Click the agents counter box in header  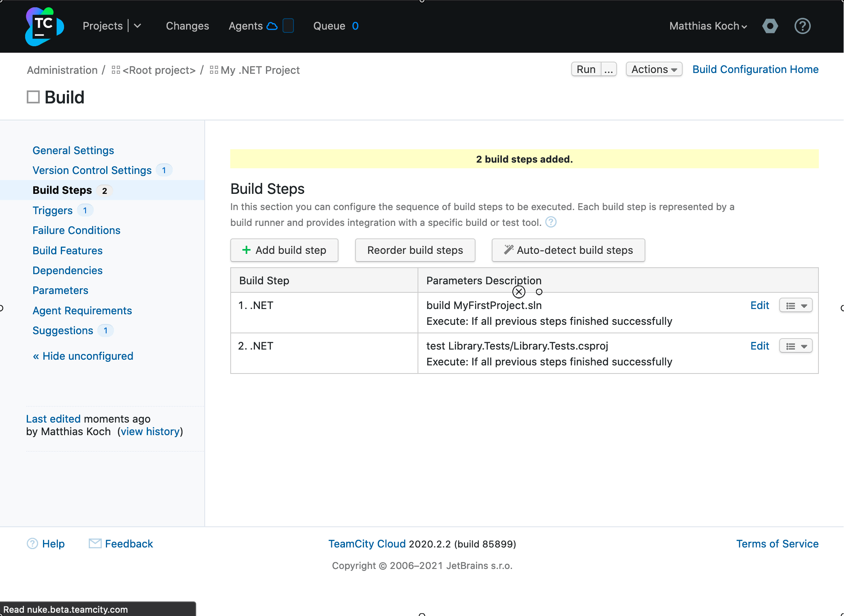pyautogui.click(x=288, y=26)
